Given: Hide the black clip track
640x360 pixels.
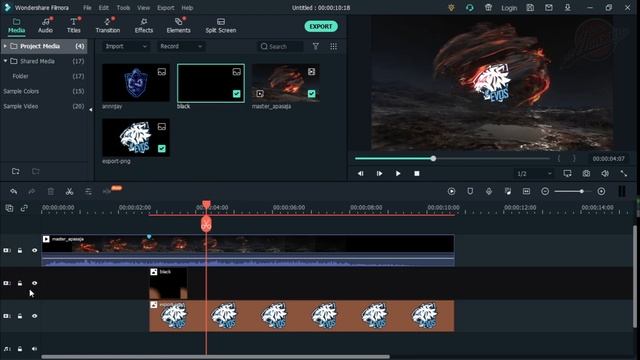Looking at the screenshot, I should 34,283.
